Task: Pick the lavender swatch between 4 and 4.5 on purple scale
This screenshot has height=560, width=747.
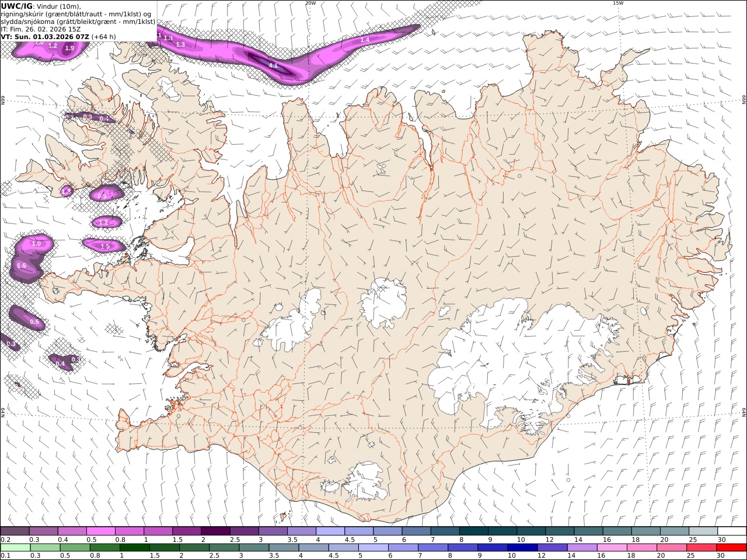Action: click(x=330, y=531)
